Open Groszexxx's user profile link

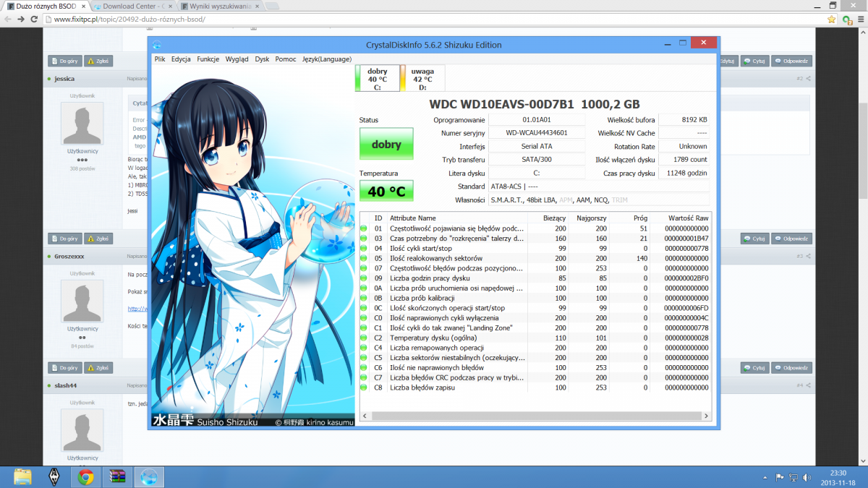(69, 256)
